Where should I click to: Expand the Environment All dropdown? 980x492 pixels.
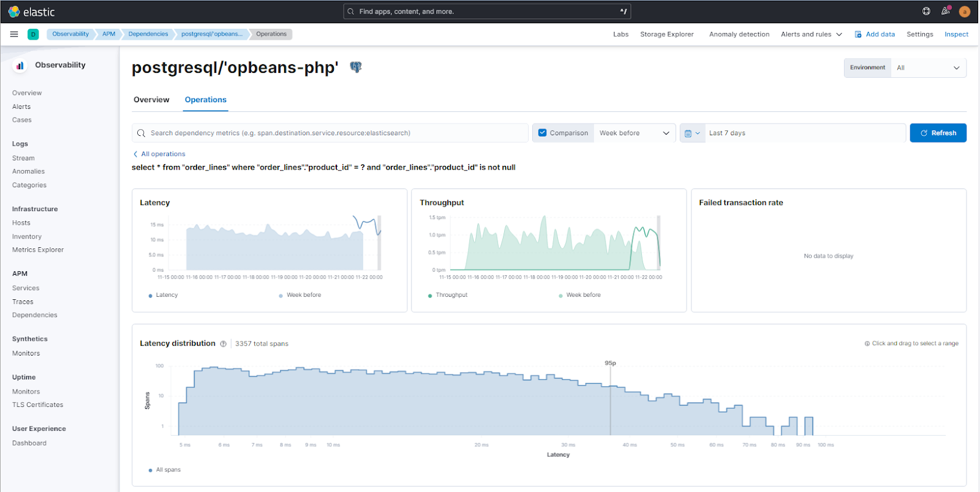click(x=928, y=68)
